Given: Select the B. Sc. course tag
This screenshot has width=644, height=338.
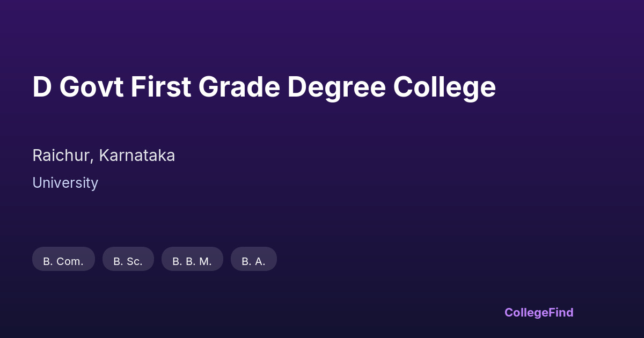Looking at the screenshot, I should (x=128, y=260).
